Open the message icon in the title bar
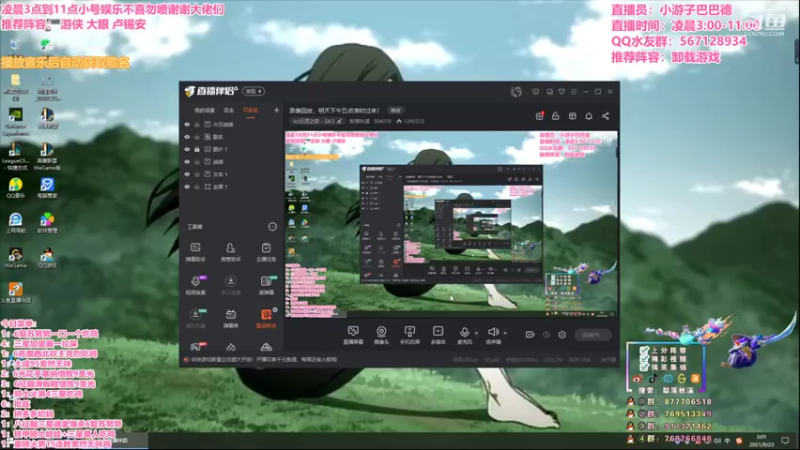The image size is (800, 450). click(535, 92)
